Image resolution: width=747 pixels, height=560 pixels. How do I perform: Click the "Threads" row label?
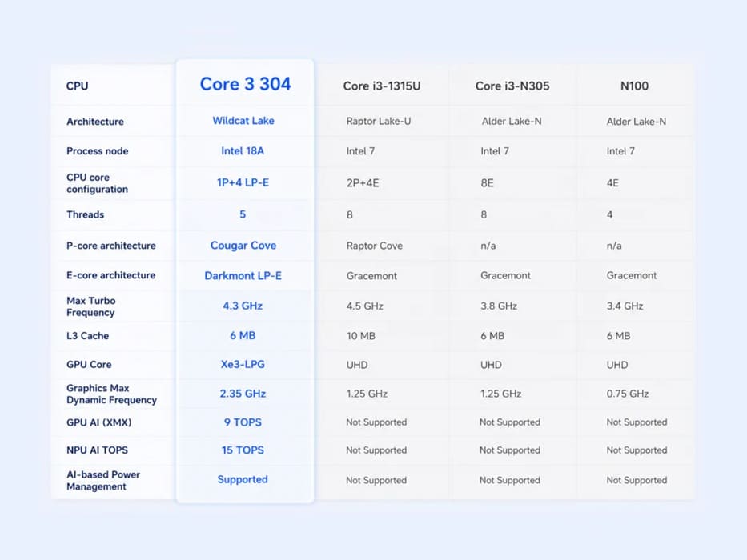tap(86, 214)
